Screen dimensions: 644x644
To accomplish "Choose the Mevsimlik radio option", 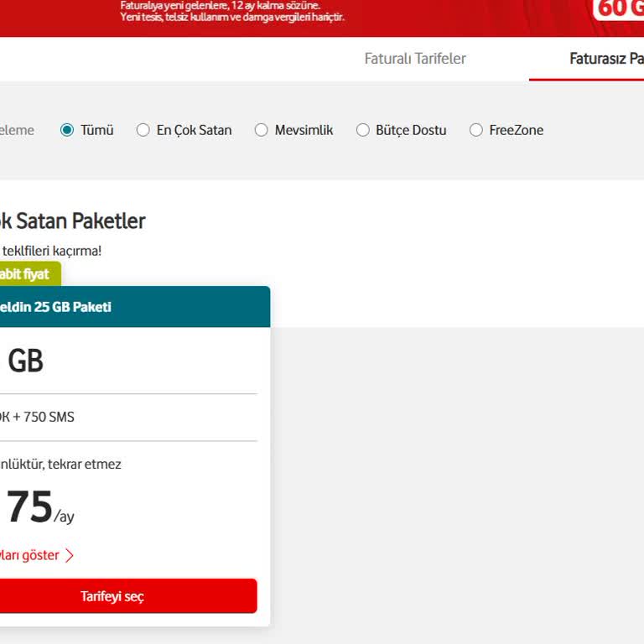I will pyautogui.click(x=262, y=130).
